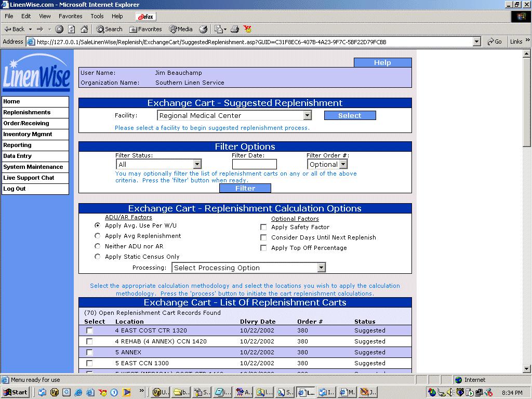The height and width of the screenshot is (399, 532).
Task: Open the address bar URL dropdown
Action: pos(477,42)
